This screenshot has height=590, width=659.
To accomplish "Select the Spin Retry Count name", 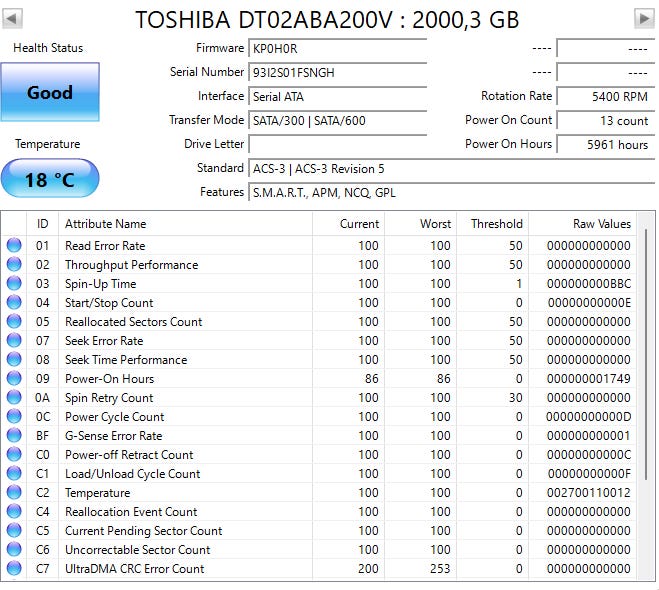I will pos(109,398).
